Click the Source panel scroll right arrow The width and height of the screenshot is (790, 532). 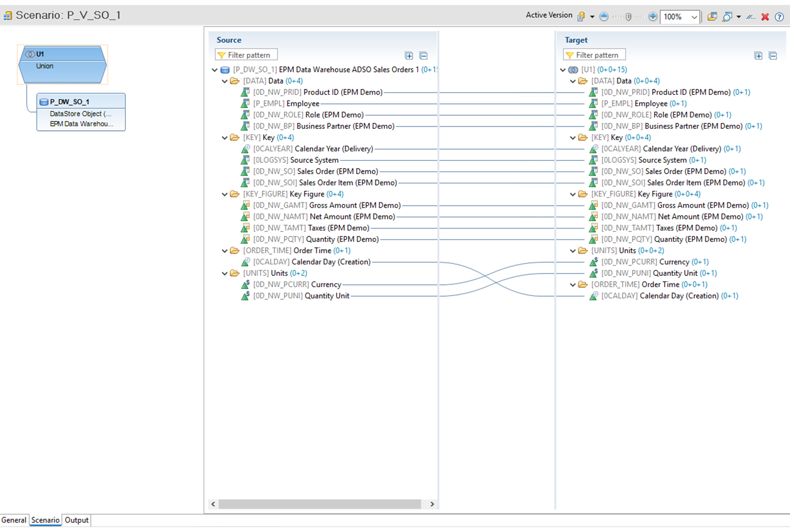[432, 504]
